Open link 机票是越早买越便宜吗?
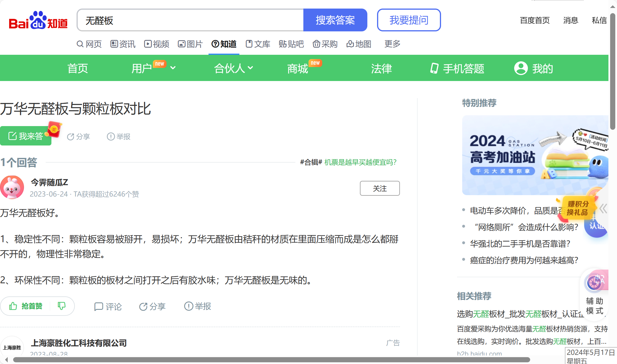 [360, 162]
